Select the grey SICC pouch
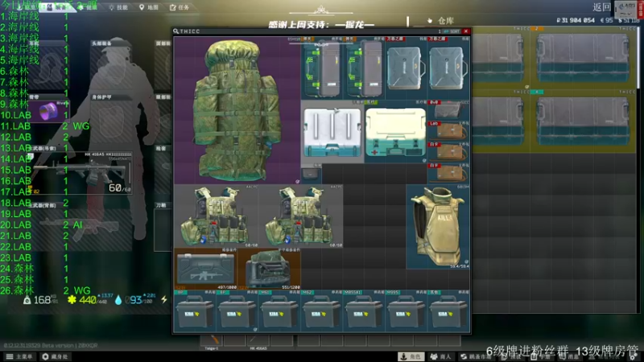644x362 pixels. tap(448, 110)
